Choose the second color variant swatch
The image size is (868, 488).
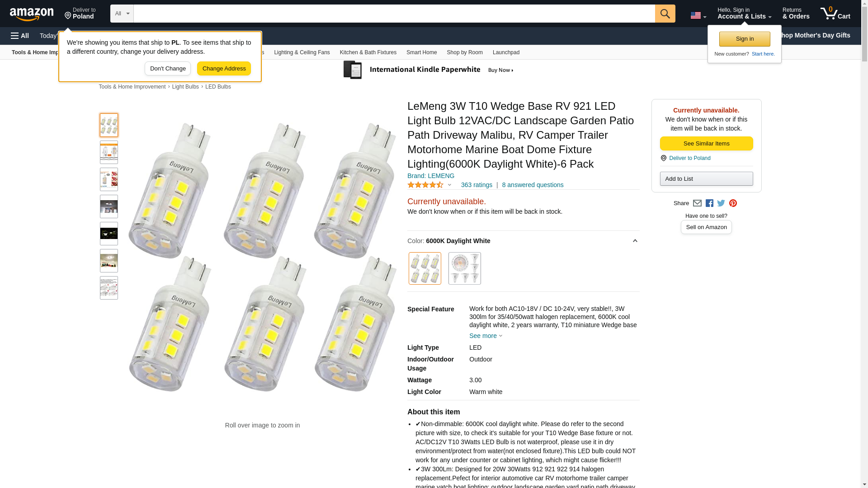coord(465,268)
